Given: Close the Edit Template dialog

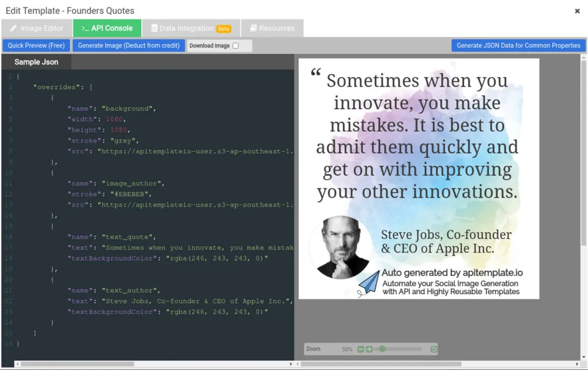Looking at the screenshot, I should click(577, 11).
